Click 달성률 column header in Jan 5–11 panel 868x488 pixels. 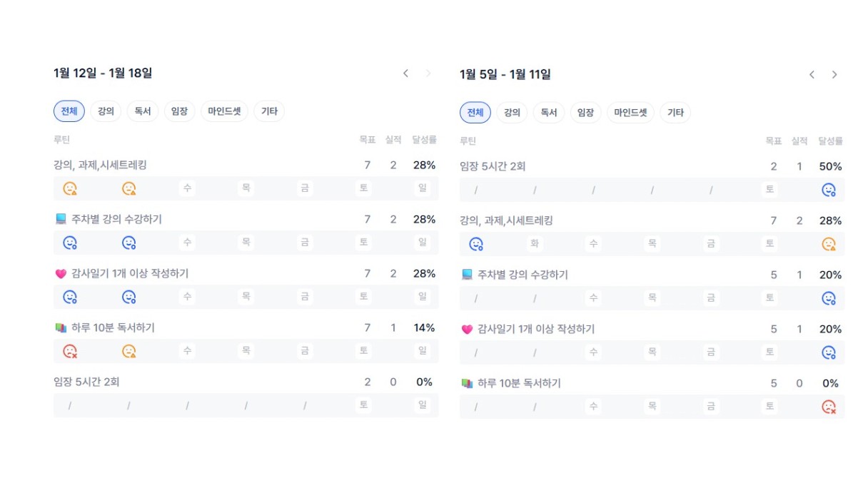(x=830, y=141)
